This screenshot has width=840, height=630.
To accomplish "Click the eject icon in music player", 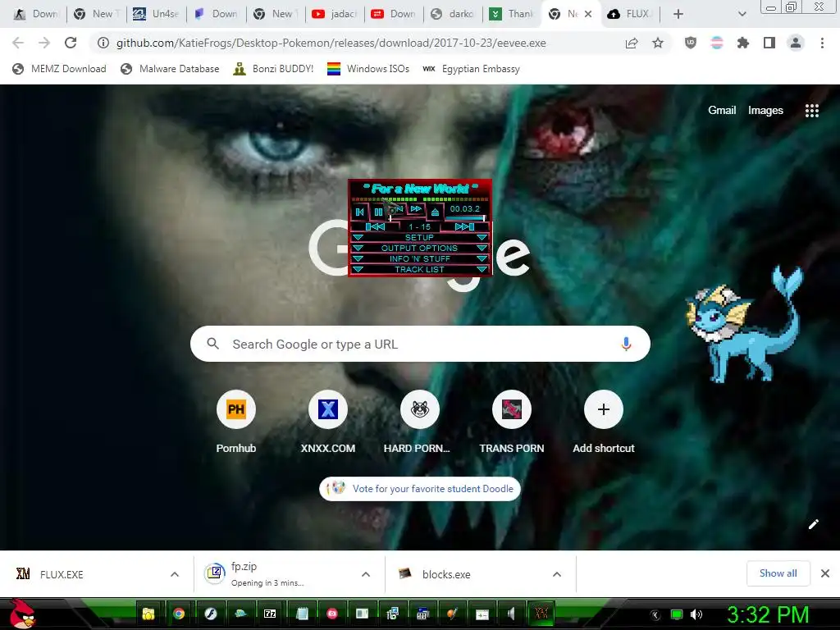I will [x=435, y=212].
